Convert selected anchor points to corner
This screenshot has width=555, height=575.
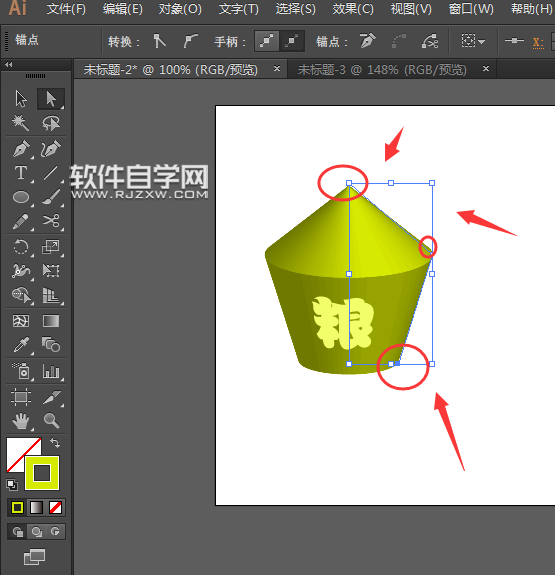(159, 41)
